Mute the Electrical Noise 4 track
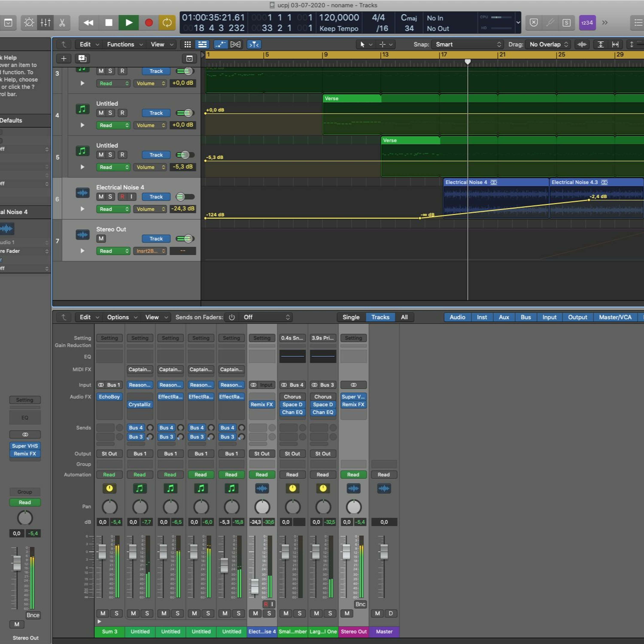 pos(101,197)
